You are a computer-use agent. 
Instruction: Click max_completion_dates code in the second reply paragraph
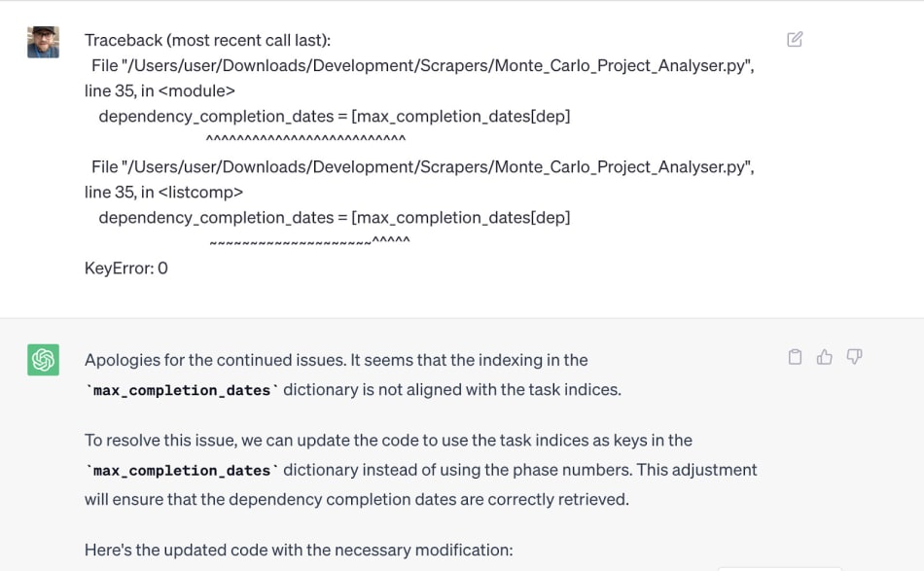(x=183, y=471)
